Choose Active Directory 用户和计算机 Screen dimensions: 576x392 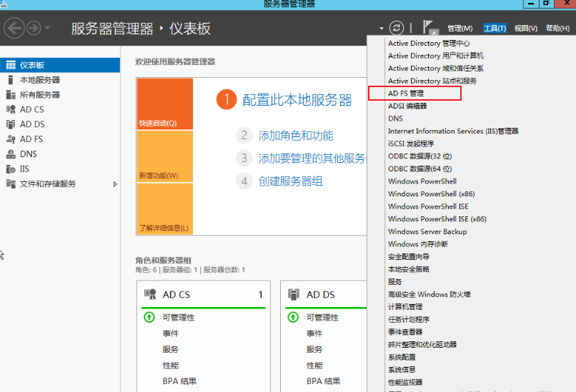[436, 56]
